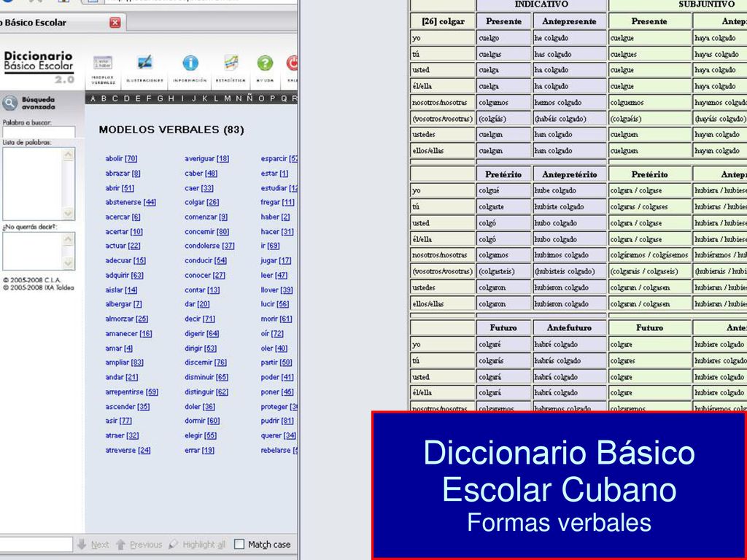Open the poder [41] verb model
Screen dimensions: 747x560
[276, 377]
